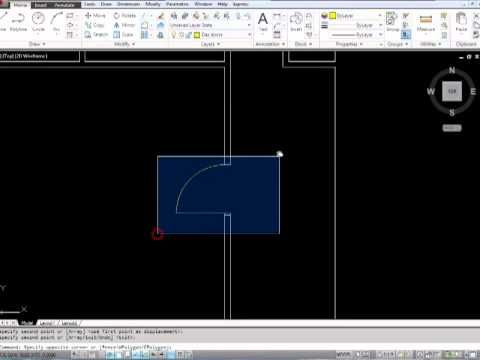The width and height of the screenshot is (480, 360).
Task: Click the Group tool
Action: [x=392, y=22]
